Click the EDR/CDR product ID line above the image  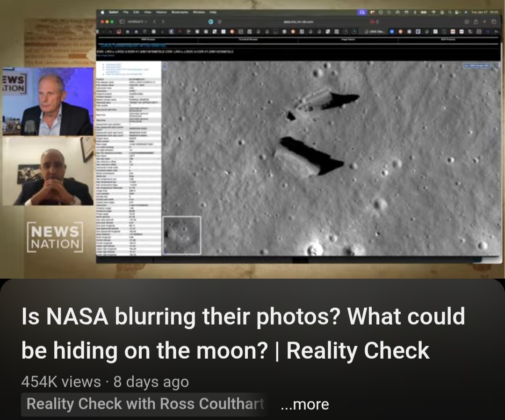tap(165, 51)
